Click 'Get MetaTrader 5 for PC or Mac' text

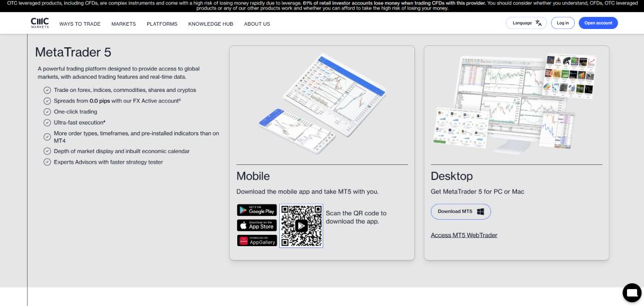point(478,191)
